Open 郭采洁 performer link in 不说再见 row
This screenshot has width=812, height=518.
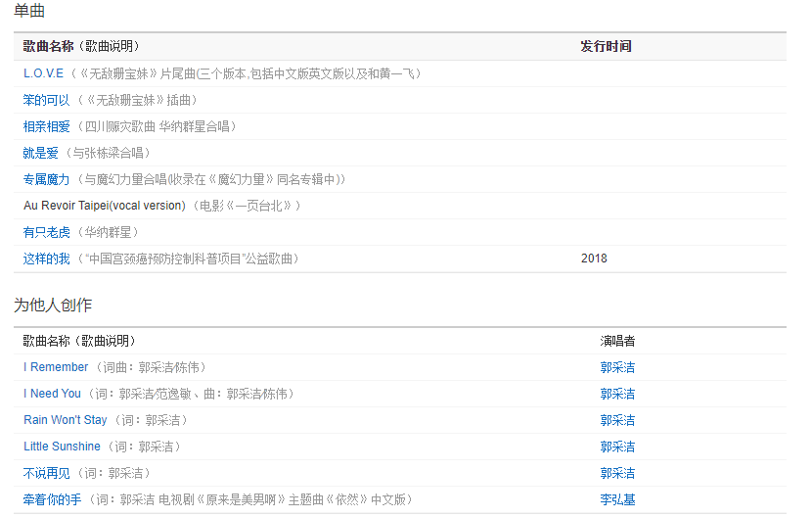617,473
